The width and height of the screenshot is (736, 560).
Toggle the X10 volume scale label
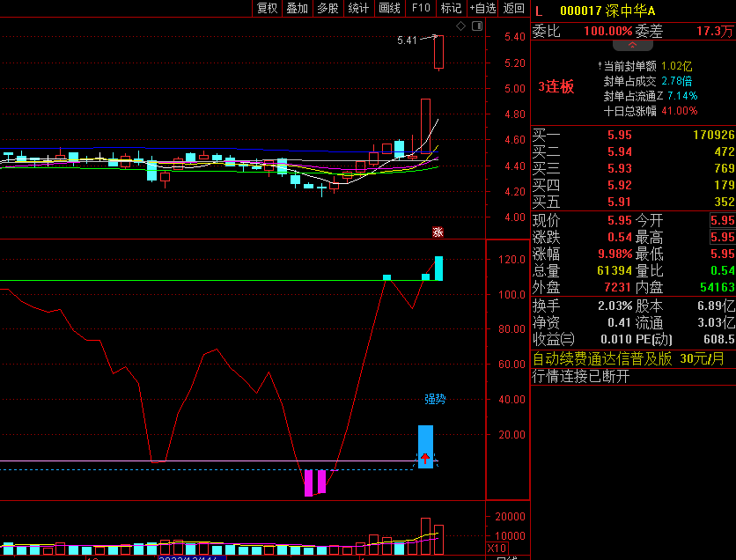497,549
